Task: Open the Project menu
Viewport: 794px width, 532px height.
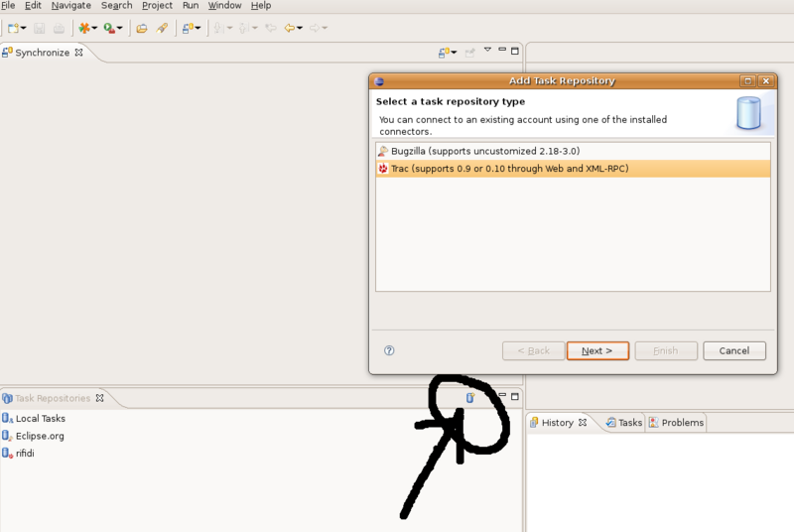Action: [157, 6]
